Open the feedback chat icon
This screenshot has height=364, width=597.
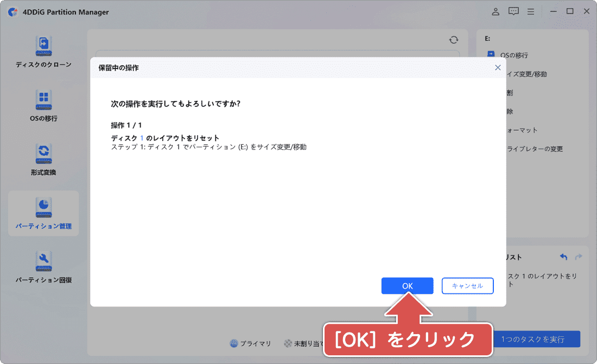(513, 11)
